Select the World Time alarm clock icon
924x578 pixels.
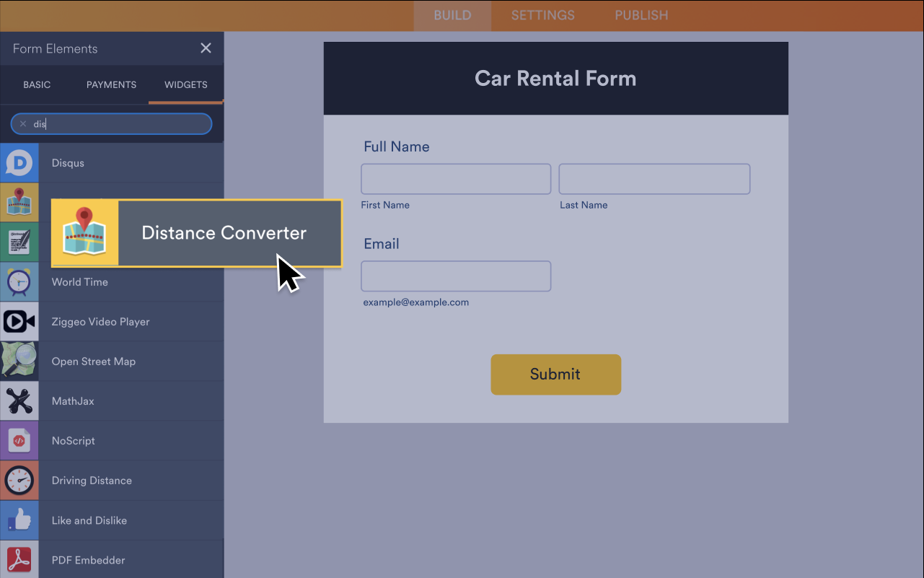coord(18,281)
